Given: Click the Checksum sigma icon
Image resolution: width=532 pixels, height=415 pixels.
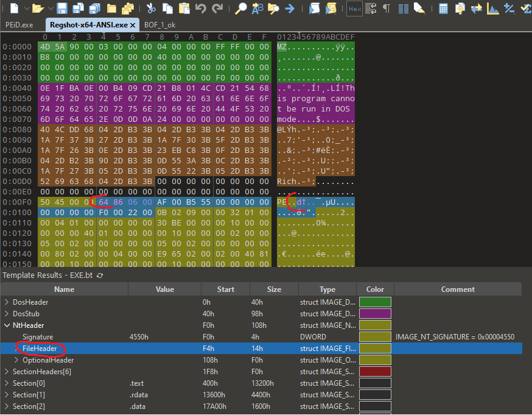Looking at the screenshot, I should click(x=525, y=8).
